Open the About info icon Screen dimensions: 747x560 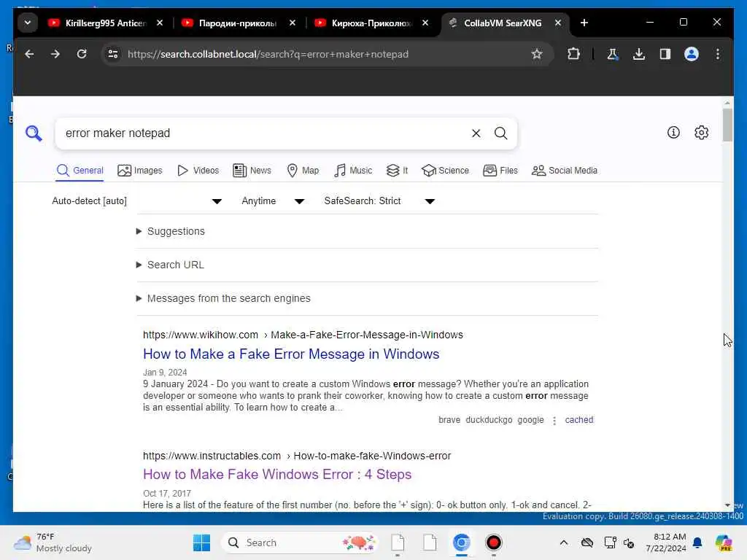pos(673,133)
